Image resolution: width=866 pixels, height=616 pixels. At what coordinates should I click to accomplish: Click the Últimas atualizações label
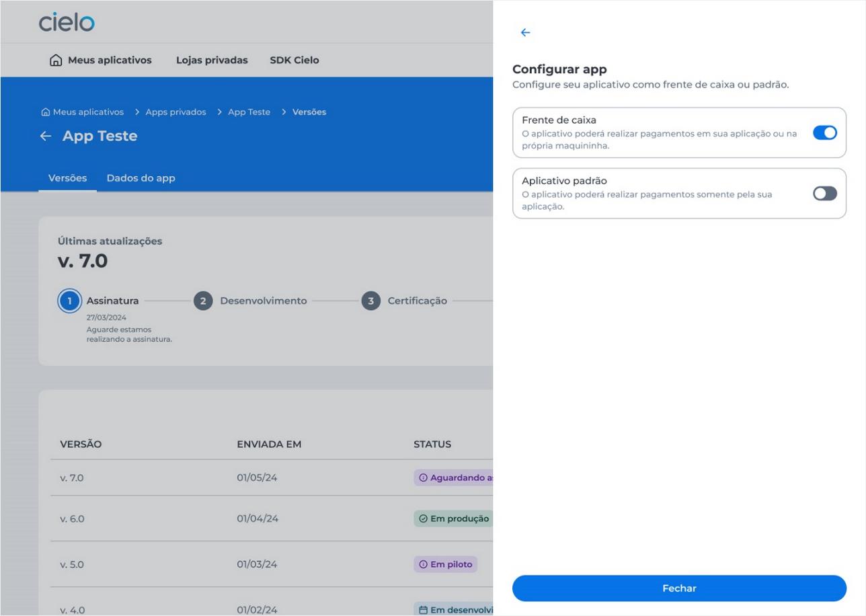click(x=110, y=241)
